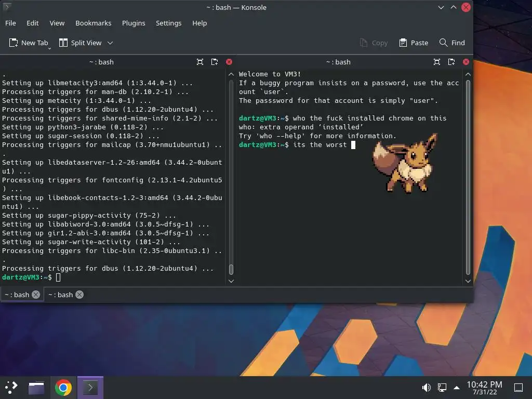Expand hidden system tray icons
Screen dimensions: 532x399
point(457,388)
